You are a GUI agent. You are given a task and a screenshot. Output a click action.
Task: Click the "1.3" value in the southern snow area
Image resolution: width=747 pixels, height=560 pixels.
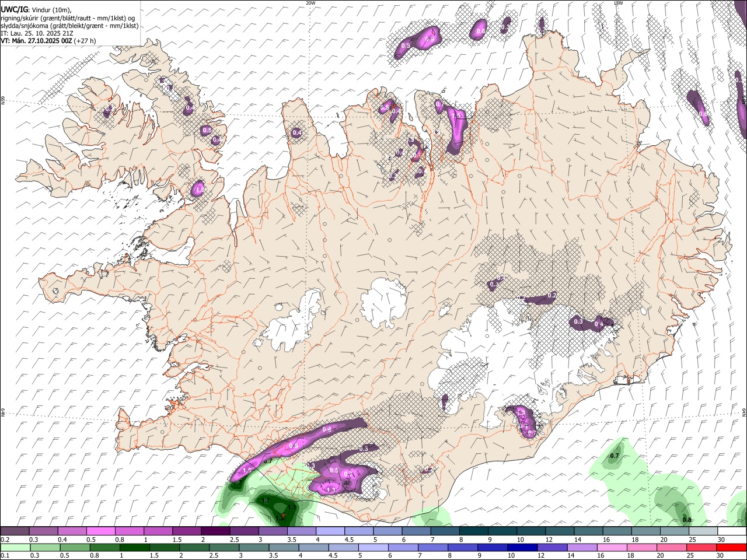331,490
